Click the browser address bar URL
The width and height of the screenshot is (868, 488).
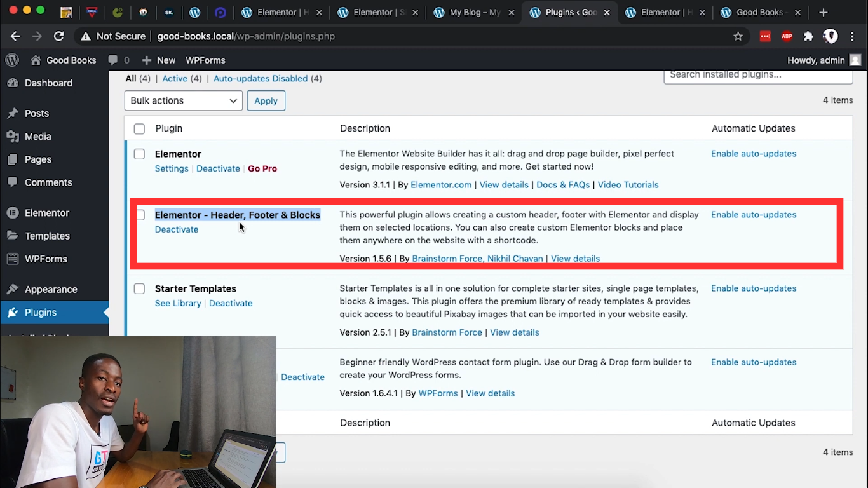click(246, 36)
